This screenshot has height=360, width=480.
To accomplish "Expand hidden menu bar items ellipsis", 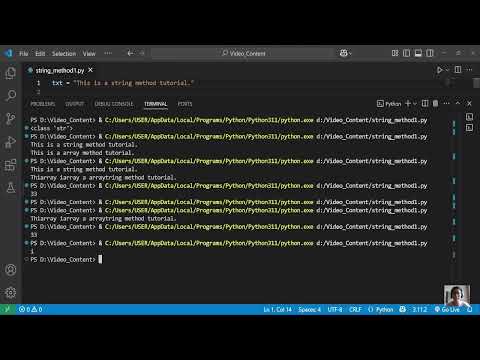I will pyautogui.click(x=108, y=53).
